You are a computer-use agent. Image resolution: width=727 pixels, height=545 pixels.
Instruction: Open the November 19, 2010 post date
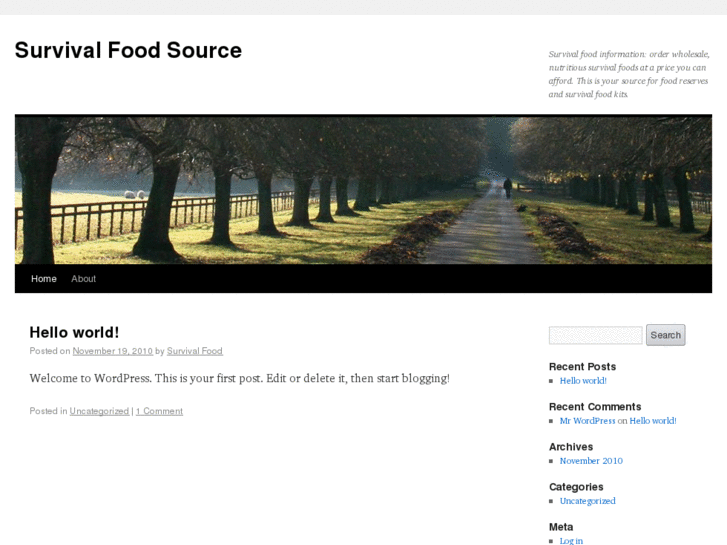click(x=113, y=351)
